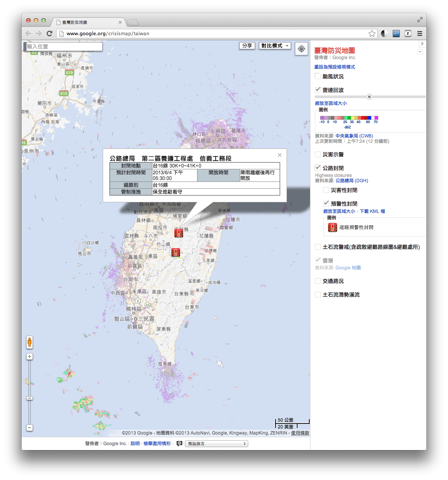Click the road closure marker near 南投市

click(178, 233)
